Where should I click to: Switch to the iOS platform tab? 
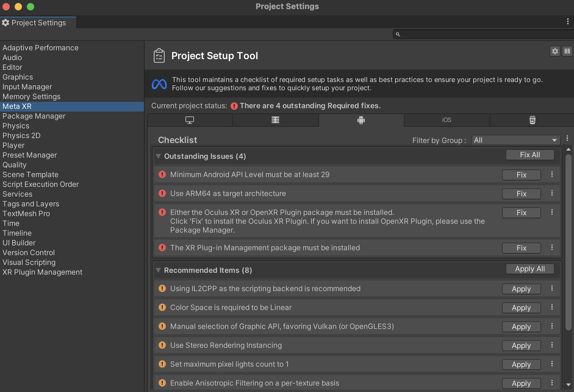pos(447,120)
